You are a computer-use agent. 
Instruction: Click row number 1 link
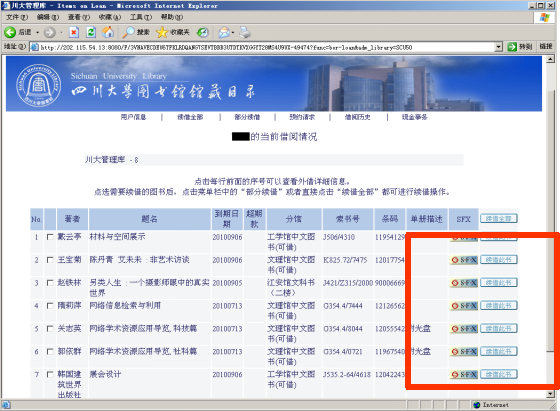click(x=36, y=237)
